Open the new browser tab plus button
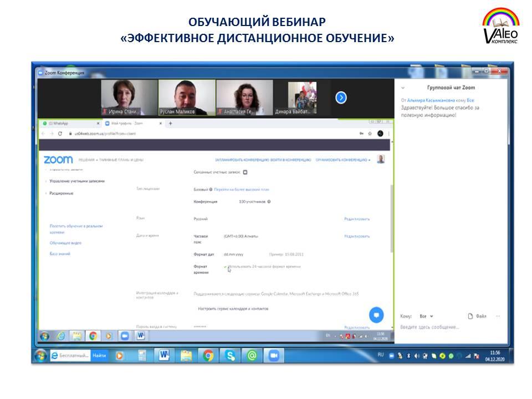 (170, 124)
